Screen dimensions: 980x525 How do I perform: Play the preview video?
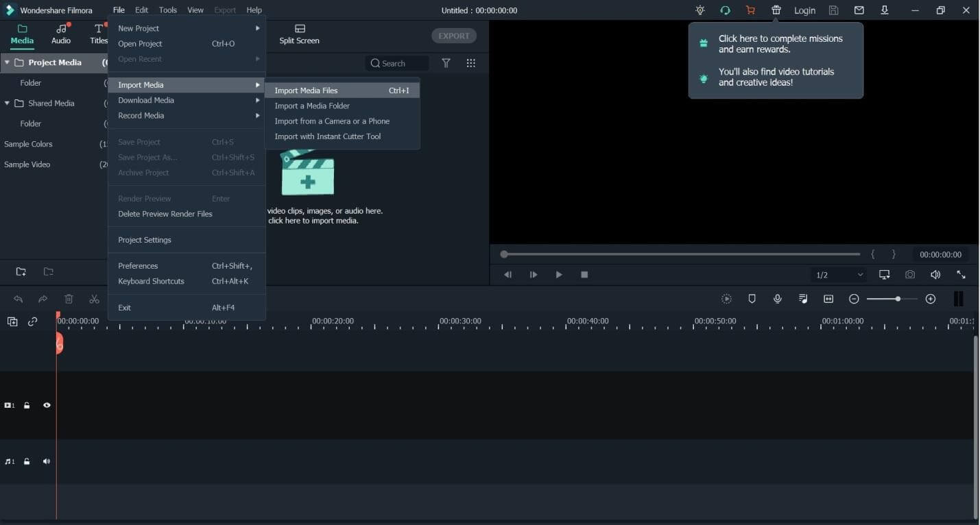click(559, 274)
